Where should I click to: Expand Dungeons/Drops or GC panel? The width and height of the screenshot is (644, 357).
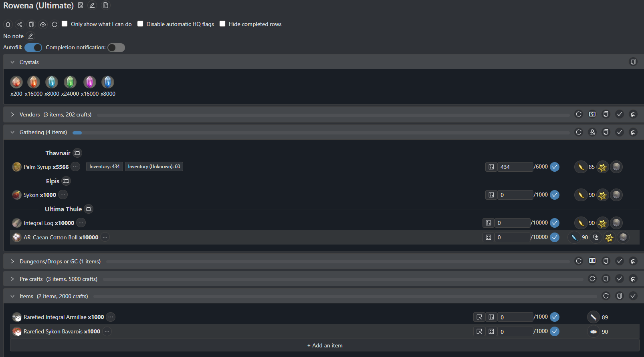(x=12, y=261)
